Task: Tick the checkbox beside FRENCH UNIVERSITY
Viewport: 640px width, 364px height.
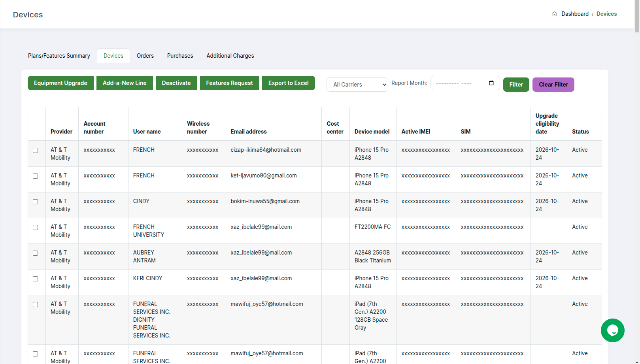Action: (35, 227)
